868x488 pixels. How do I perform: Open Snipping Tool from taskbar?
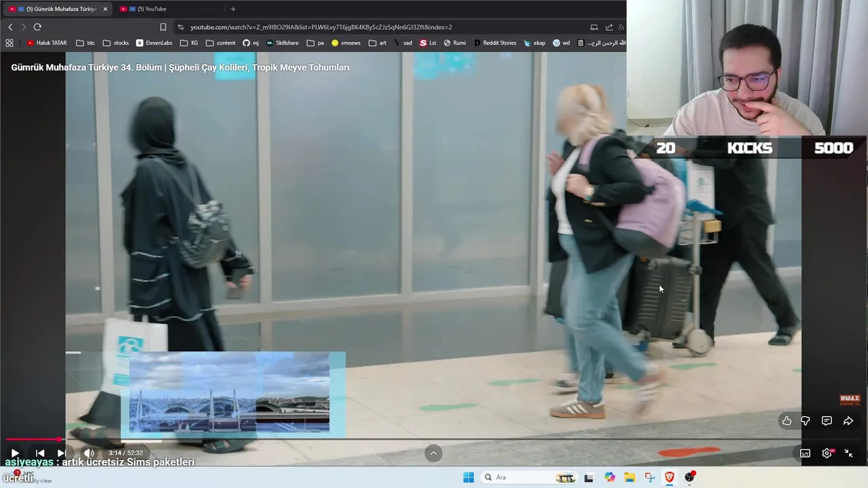tap(650, 477)
